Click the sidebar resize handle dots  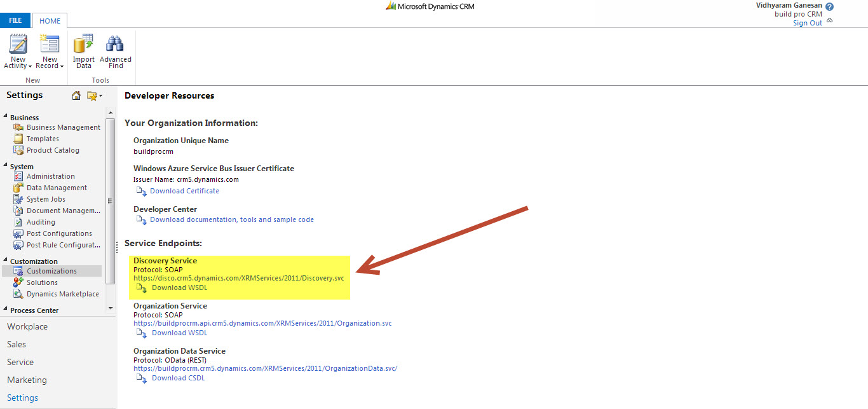(116, 247)
